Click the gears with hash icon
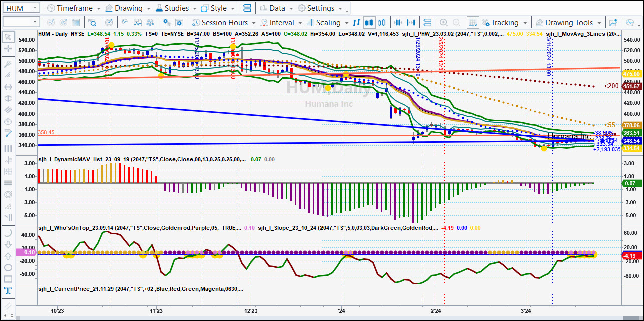Viewport: 644px width, 321px height. 168,23
